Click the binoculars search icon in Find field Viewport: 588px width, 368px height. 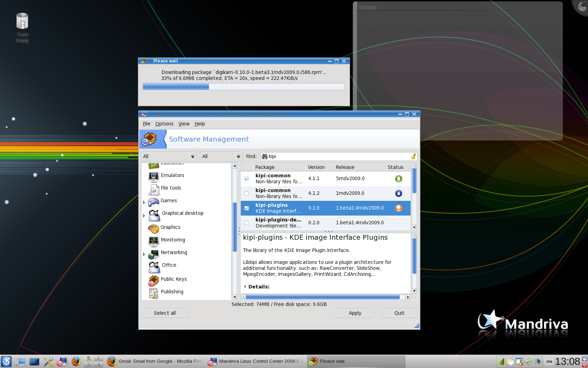264,156
